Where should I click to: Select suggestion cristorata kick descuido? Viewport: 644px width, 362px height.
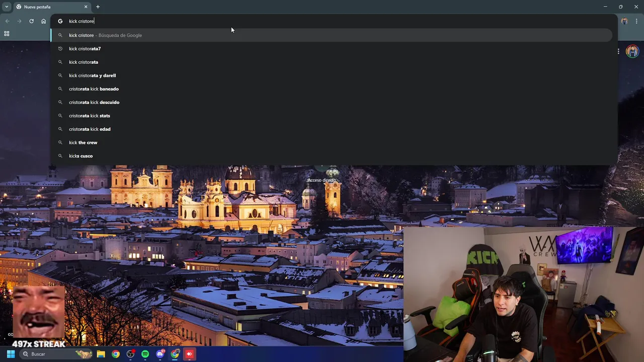(332, 102)
